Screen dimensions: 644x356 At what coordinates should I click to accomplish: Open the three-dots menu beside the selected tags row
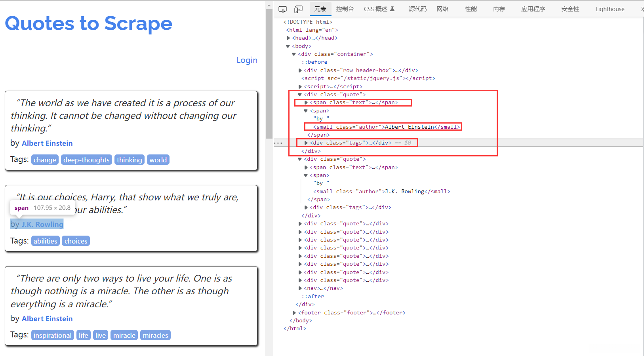[x=278, y=143]
